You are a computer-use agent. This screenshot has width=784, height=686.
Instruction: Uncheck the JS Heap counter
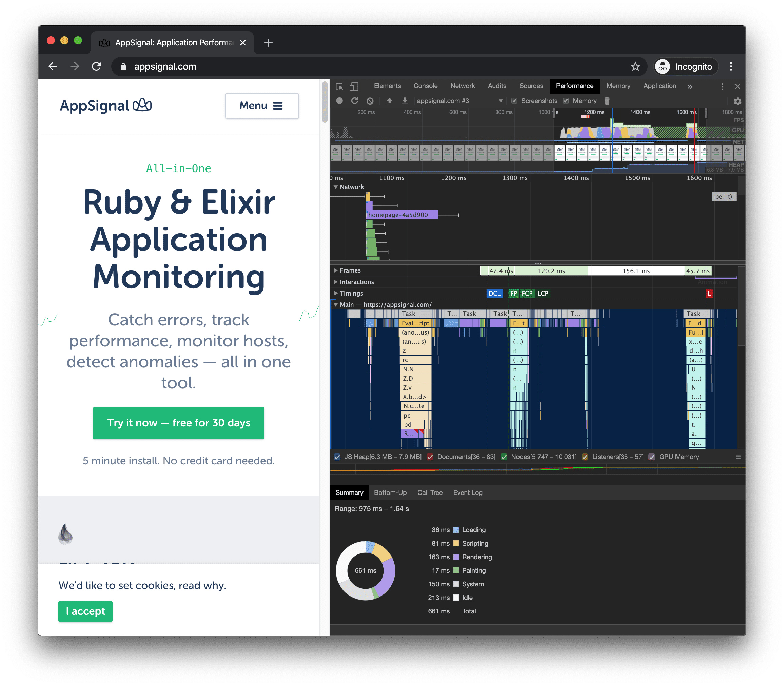[x=337, y=457]
